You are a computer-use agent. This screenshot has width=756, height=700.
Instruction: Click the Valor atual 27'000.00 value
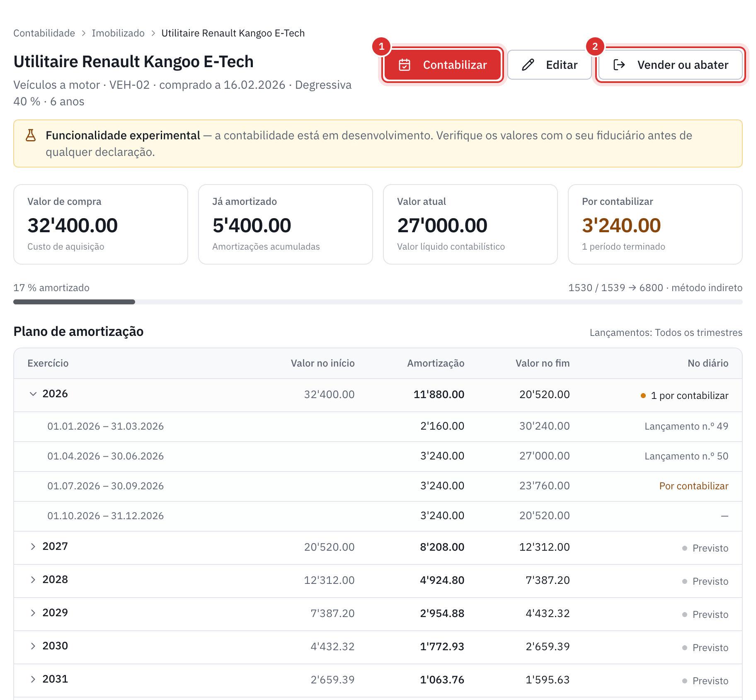tap(442, 226)
